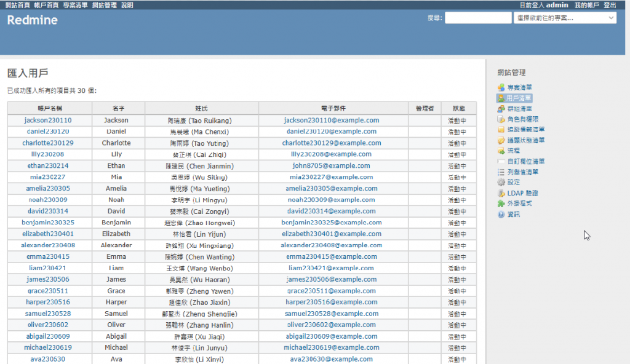Image resolution: width=630 pixels, height=364 pixels.
Task: Click the 自訂欄位清單 icon in the sidebar
Action: click(x=501, y=162)
